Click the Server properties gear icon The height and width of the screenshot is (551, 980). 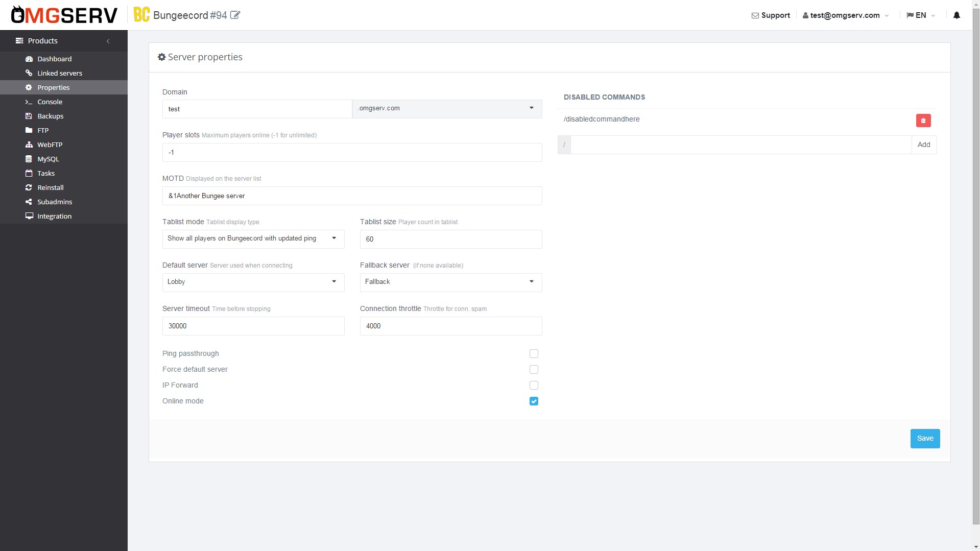pyautogui.click(x=162, y=57)
